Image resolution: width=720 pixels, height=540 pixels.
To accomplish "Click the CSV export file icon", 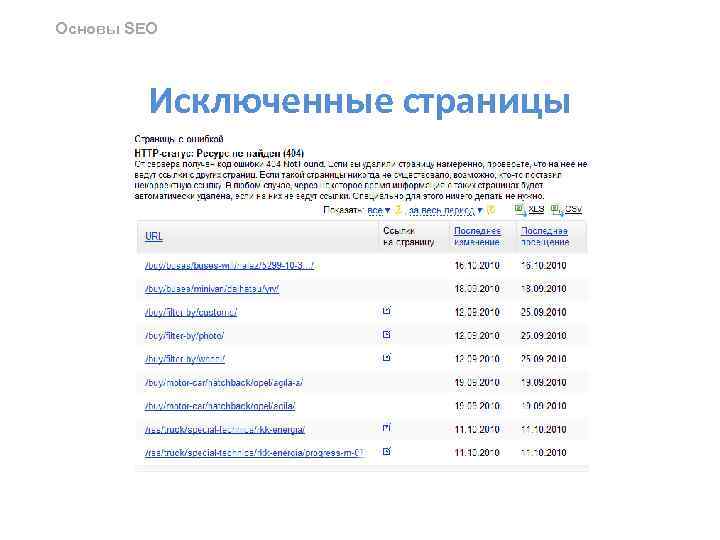I will [x=556, y=210].
